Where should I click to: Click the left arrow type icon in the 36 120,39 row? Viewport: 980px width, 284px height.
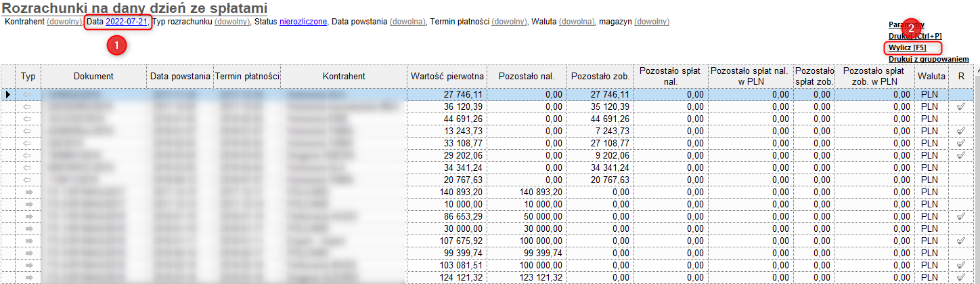pyautogui.click(x=28, y=107)
